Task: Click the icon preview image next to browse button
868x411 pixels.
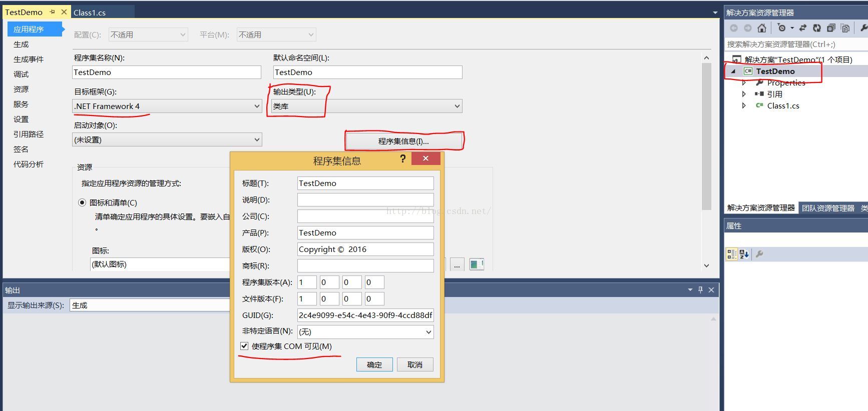Action: pos(477,264)
